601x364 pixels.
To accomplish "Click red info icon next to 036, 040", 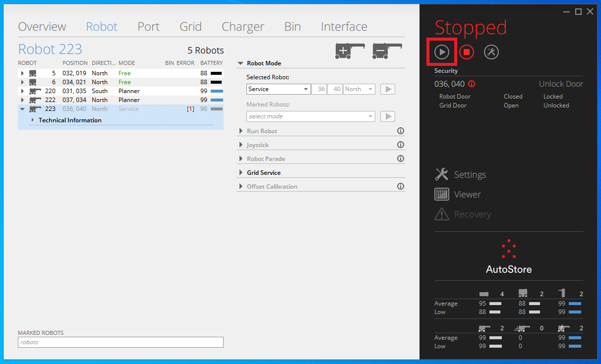I will [x=472, y=84].
